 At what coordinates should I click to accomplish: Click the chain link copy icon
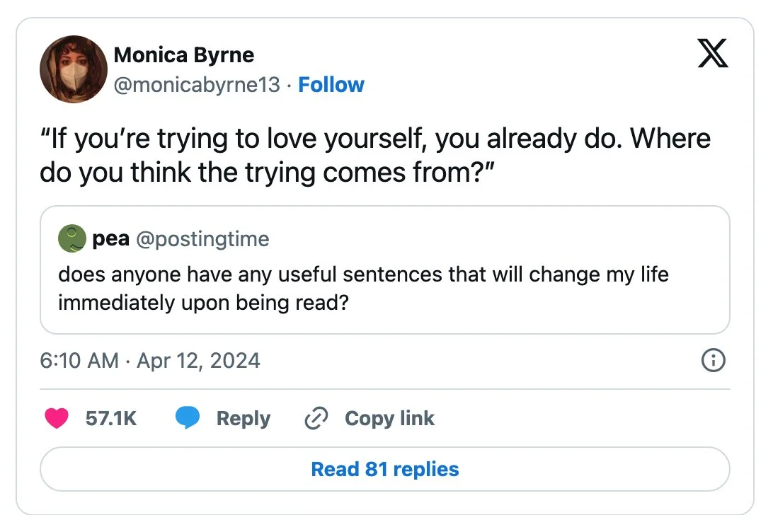[314, 419]
